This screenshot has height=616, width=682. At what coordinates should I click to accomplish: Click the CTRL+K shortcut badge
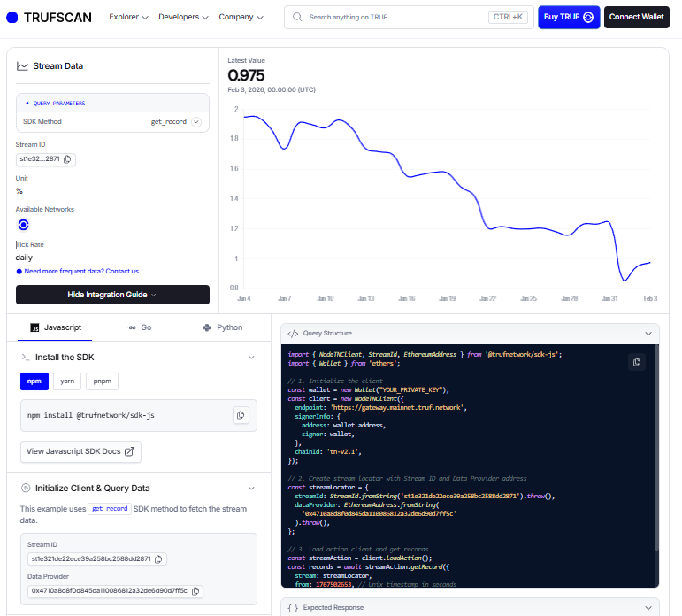(508, 17)
